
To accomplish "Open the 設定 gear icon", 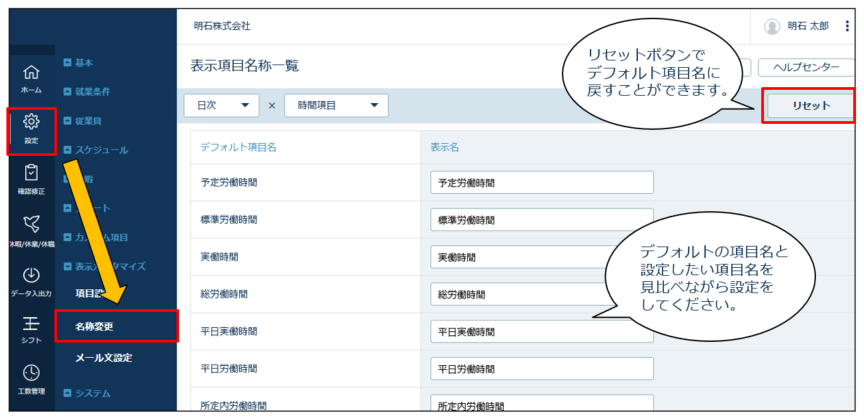I will coord(31,122).
